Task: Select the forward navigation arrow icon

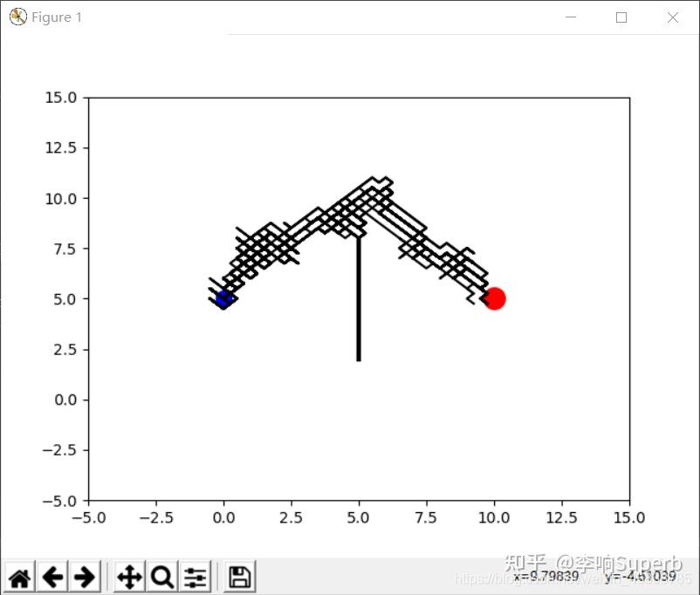Action: click(x=84, y=577)
